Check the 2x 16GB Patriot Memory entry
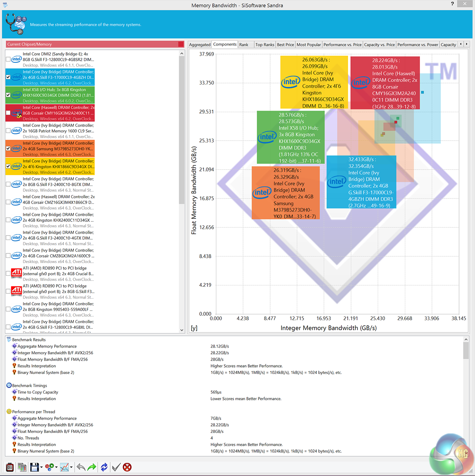Image resolution: width=475 pixels, height=476 pixels. coord(8,131)
